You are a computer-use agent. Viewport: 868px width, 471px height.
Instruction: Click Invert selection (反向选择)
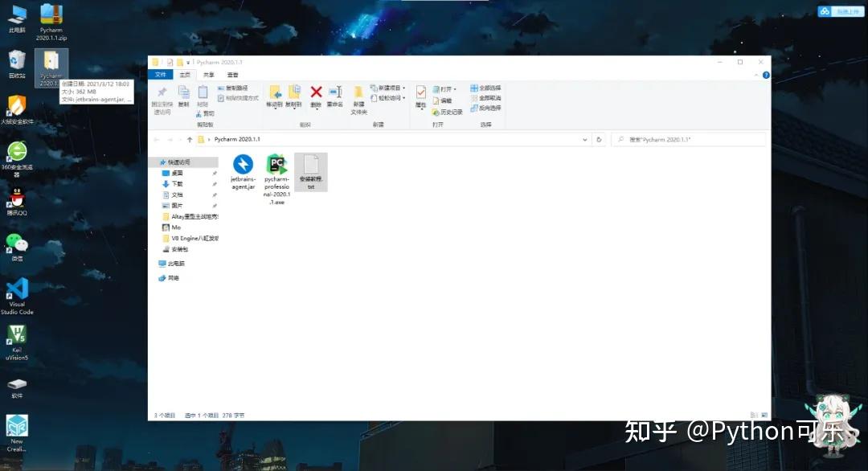click(485, 108)
